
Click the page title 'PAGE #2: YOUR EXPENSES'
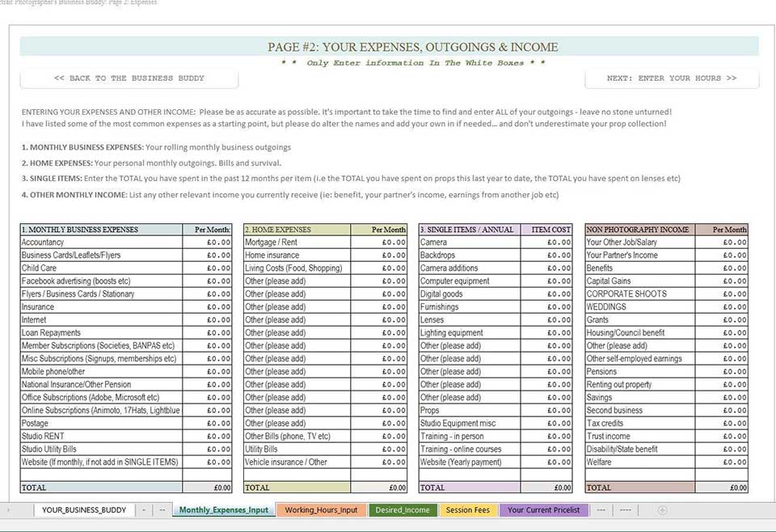(x=413, y=47)
